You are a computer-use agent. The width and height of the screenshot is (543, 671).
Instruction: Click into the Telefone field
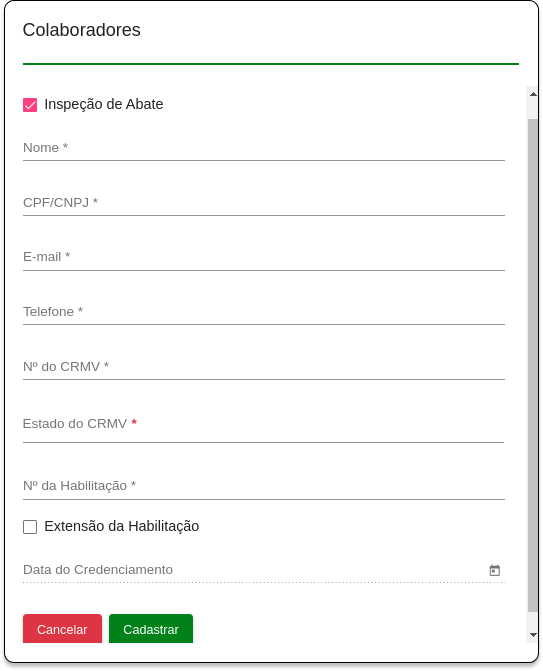pyautogui.click(x=264, y=312)
